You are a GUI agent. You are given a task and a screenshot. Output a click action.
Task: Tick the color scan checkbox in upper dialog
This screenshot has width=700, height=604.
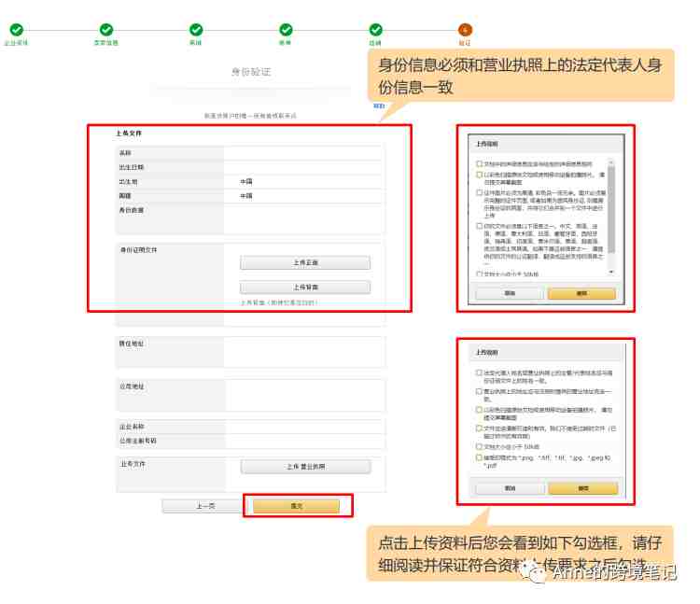pyautogui.click(x=480, y=175)
